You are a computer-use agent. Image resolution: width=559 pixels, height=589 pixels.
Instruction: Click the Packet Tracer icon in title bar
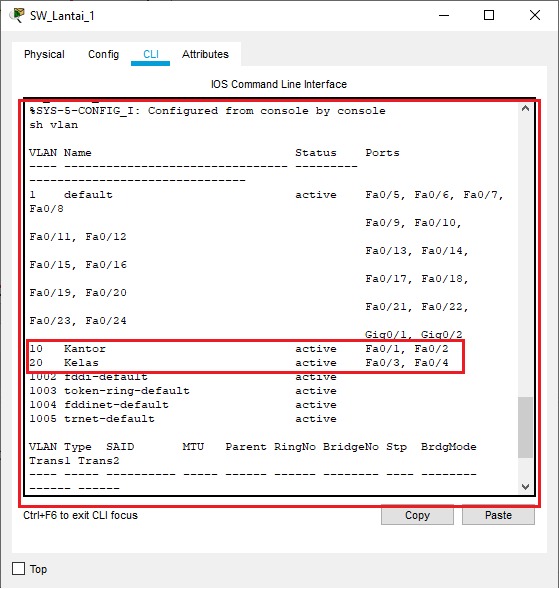17,15
